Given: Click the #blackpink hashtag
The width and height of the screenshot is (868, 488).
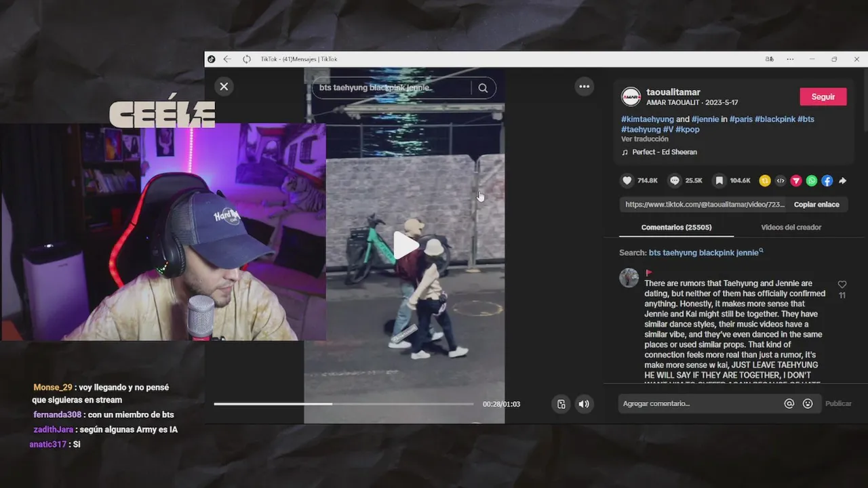Looking at the screenshot, I should tap(775, 119).
